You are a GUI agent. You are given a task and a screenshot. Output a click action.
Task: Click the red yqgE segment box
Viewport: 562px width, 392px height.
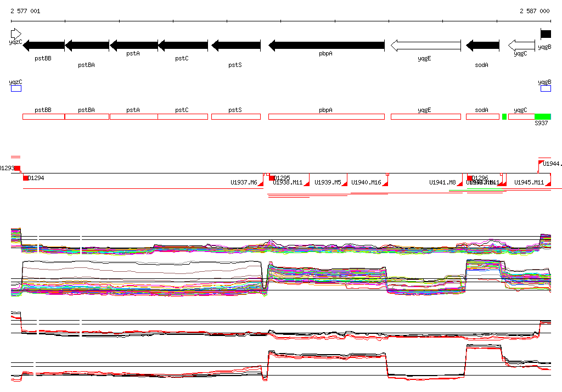click(426, 116)
